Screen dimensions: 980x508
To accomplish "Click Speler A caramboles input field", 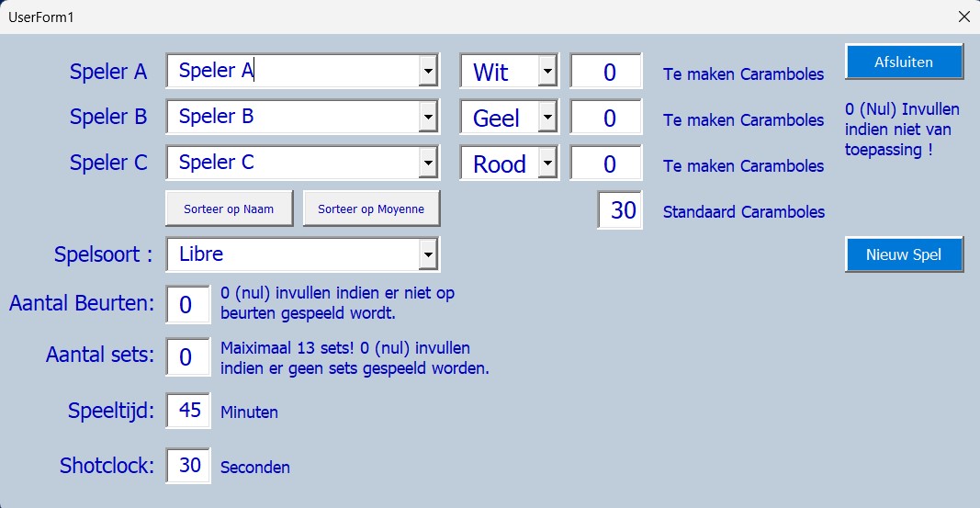I will (x=606, y=72).
